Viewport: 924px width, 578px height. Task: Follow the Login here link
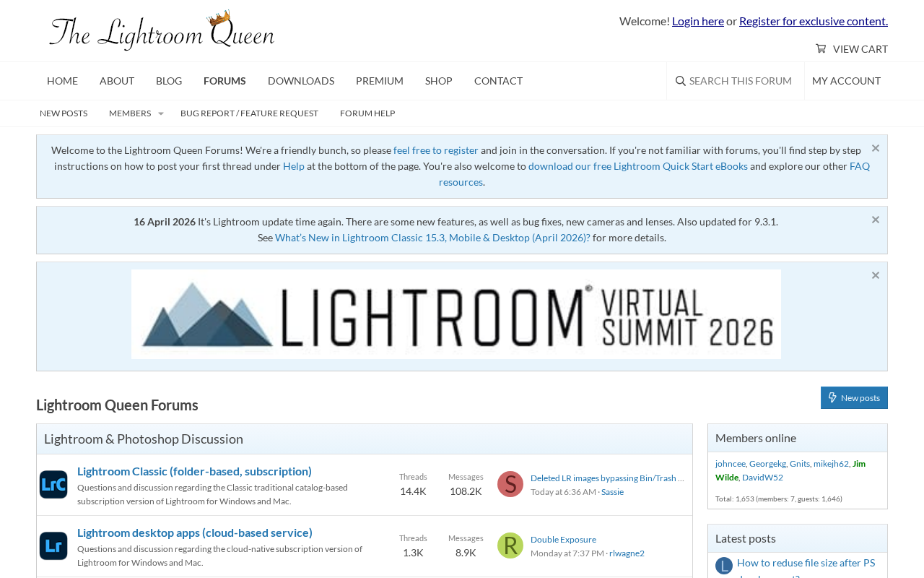click(698, 21)
